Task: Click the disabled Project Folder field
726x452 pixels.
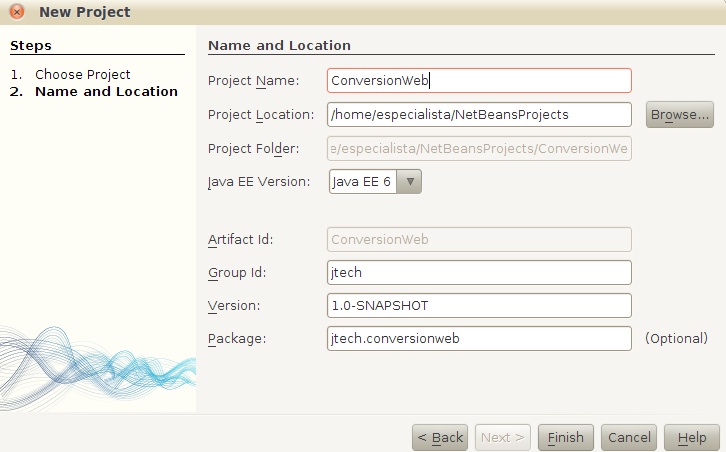Action: [x=479, y=148]
